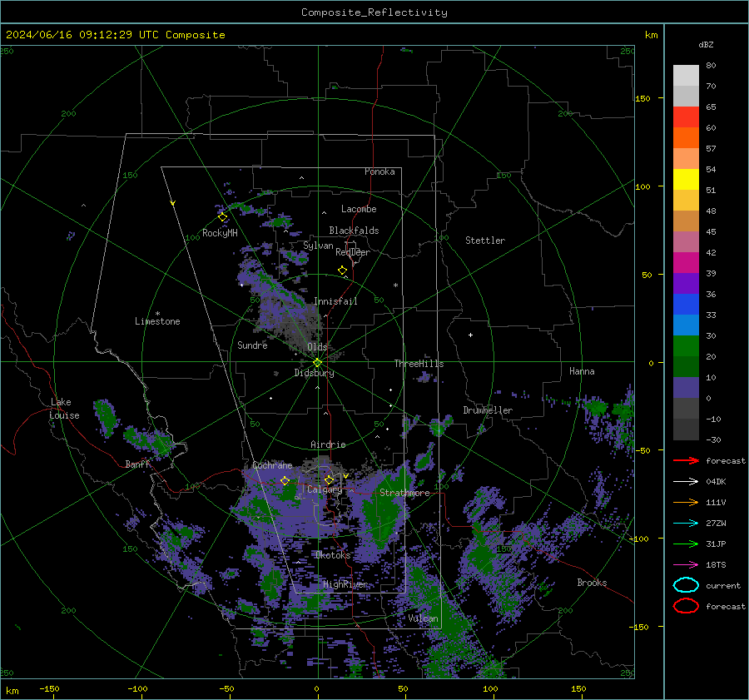Select the green 31JP arrow icon
Image resolution: width=749 pixels, height=700 pixels.
[x=686, y=544]
